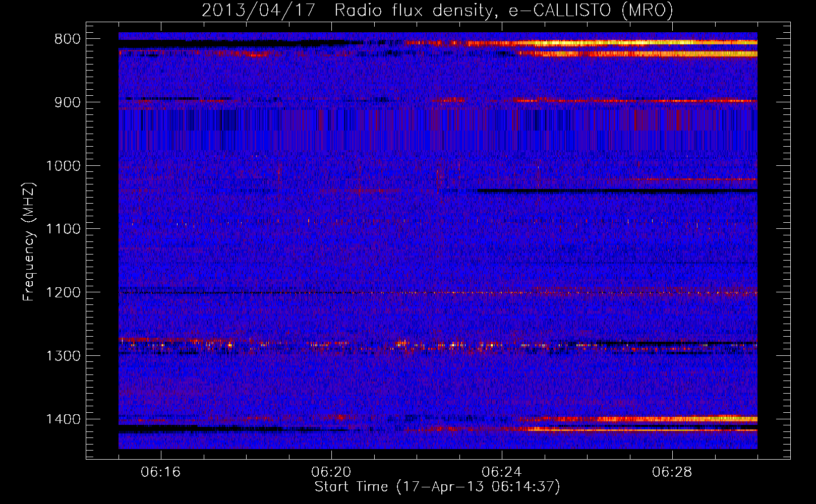
Task: Click the 1200 frequency tick label
Action: tap(63, 293)
